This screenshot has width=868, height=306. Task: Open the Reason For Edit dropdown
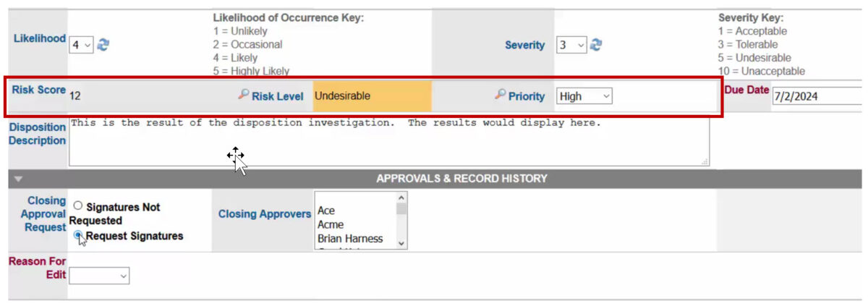coord(99,276)
